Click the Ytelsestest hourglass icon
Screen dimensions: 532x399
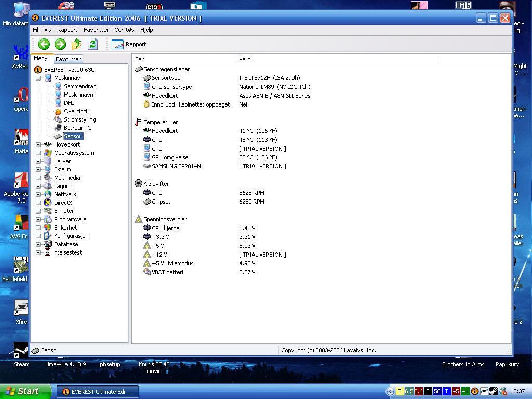48,252
